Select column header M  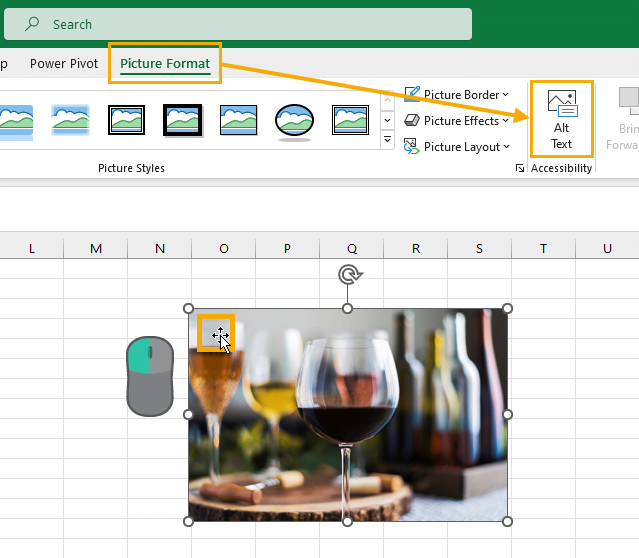[96, 248]
